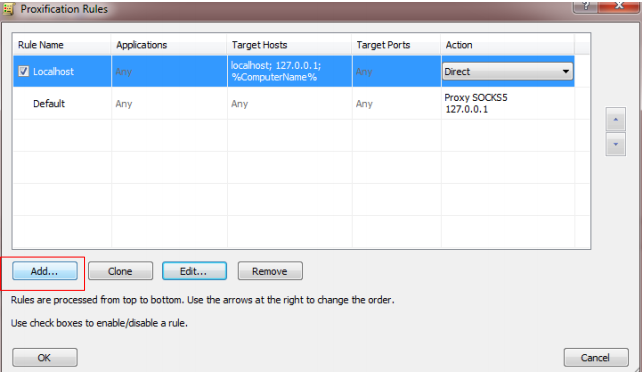
Task: Confirm changes with OK button
Action: click(45, 358)
